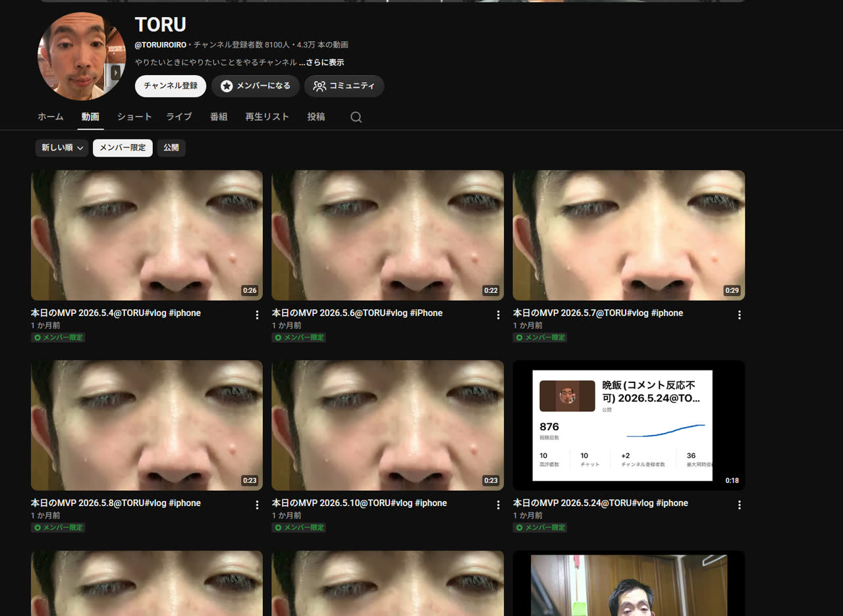
Task: Expand the 新しい順 sort dropdown
Action: 62,148
